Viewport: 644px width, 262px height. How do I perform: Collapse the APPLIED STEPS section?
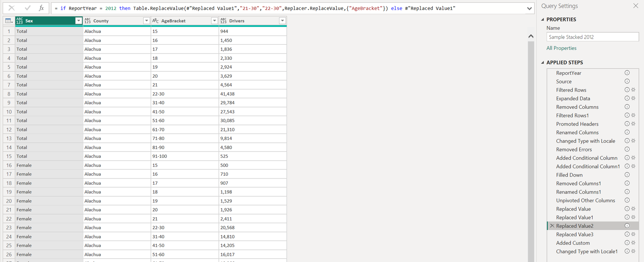(x=543, y=62)
